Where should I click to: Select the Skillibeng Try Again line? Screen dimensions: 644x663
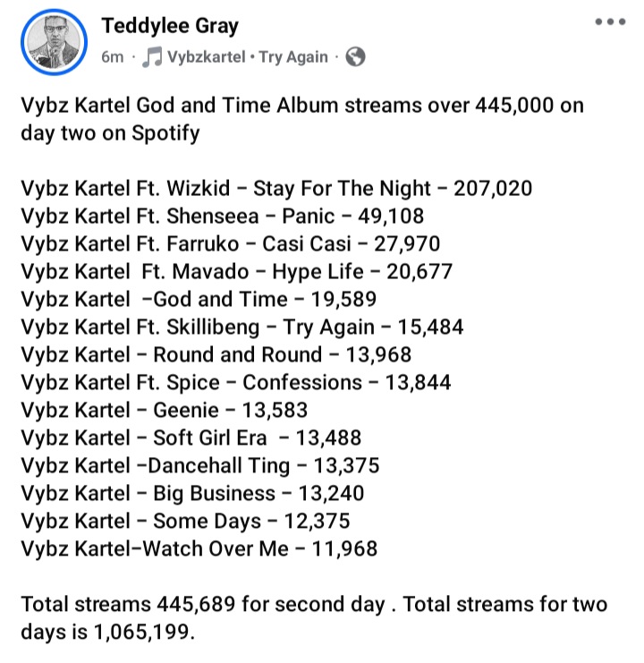point(242,327)
